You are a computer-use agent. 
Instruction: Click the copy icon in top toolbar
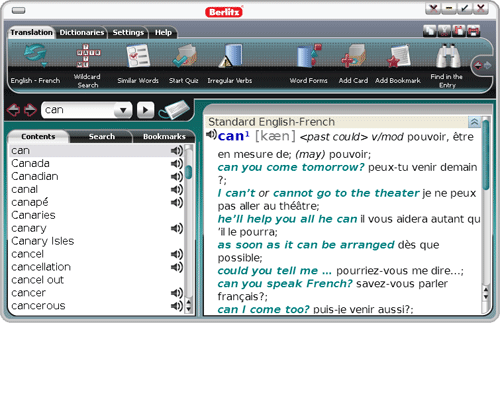pos(429,31)
